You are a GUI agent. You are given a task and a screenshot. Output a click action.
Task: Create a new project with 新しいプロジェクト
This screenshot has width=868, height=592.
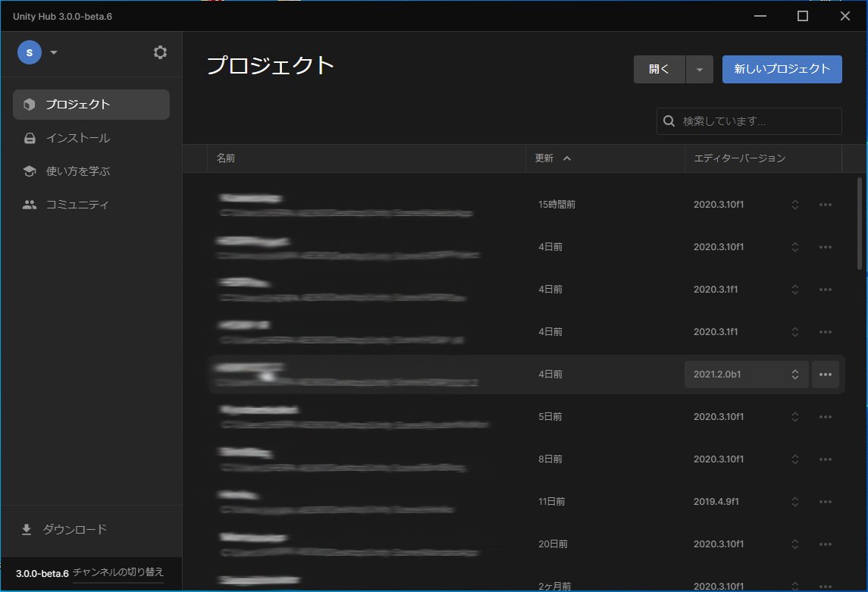pos(782,69)
